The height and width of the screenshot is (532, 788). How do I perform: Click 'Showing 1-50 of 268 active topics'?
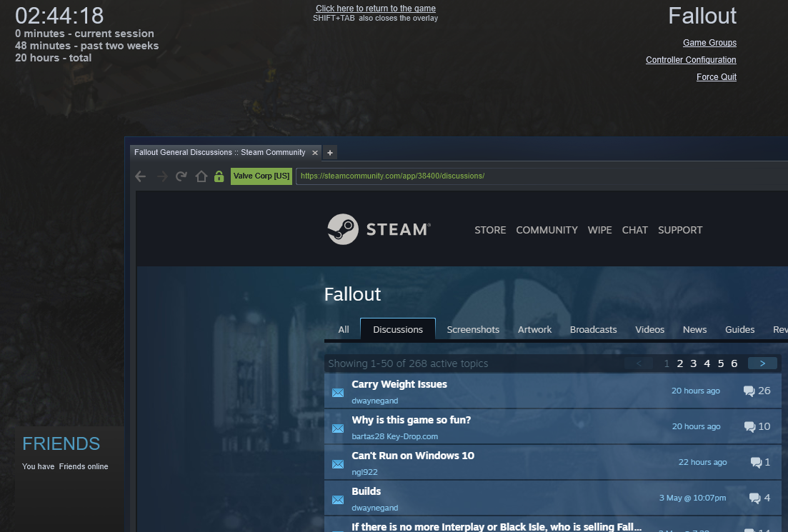408,363
